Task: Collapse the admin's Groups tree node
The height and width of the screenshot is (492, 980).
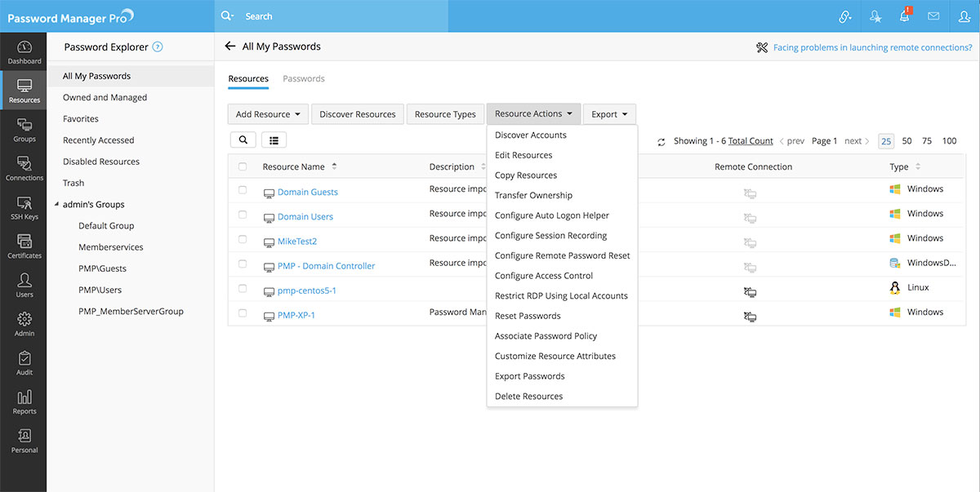Action: (56, 205)
